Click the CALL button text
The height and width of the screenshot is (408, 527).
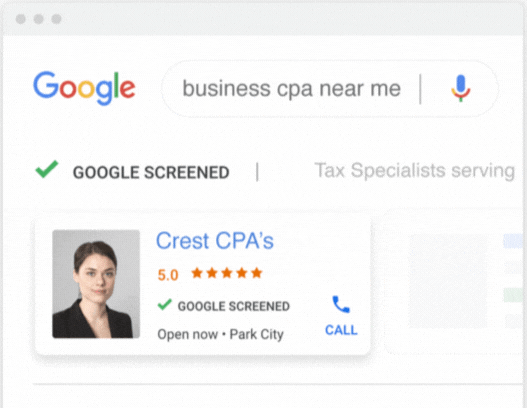341,330
